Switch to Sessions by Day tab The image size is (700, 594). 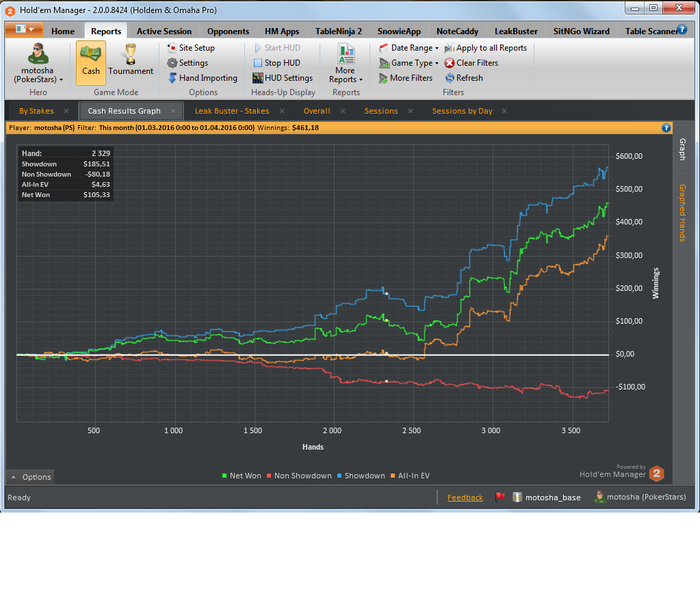click(462, 111)
